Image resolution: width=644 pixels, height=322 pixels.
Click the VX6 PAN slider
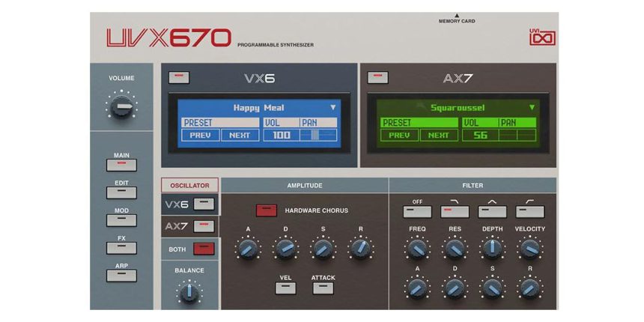(x=318, y=136)
